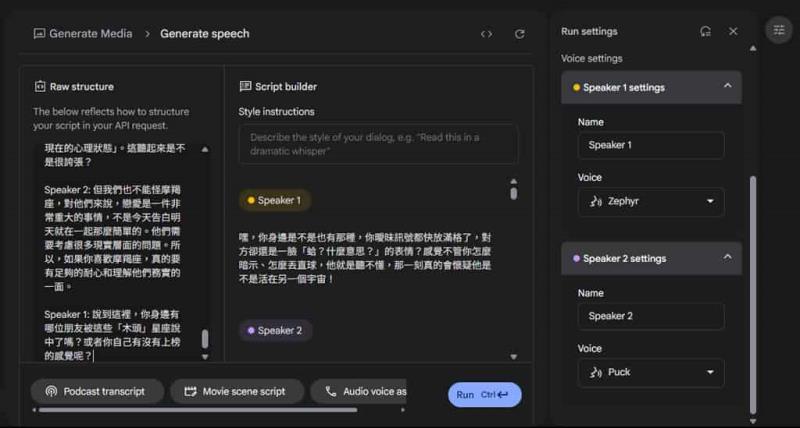
Task: Click the Run settings panel title
Action: (x=589, y=32)
